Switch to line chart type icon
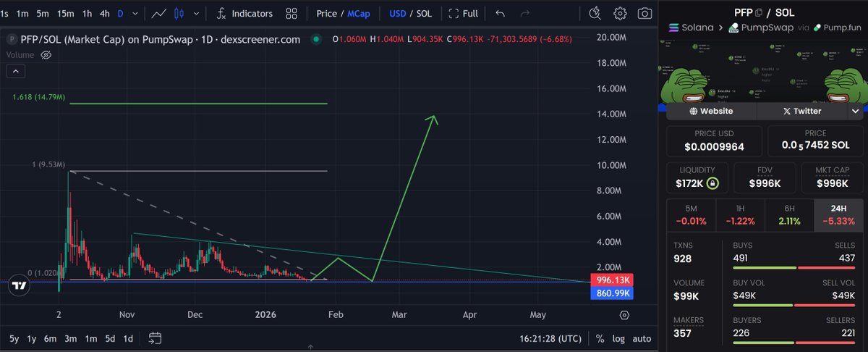The width and height of the screenshot is (868, 352). point(158,13)
